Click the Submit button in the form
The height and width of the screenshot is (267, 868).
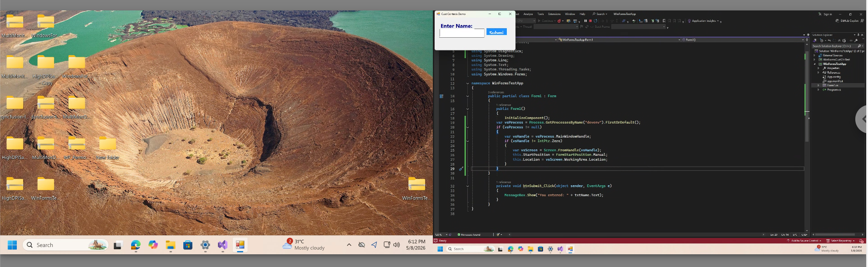(496, 32)
